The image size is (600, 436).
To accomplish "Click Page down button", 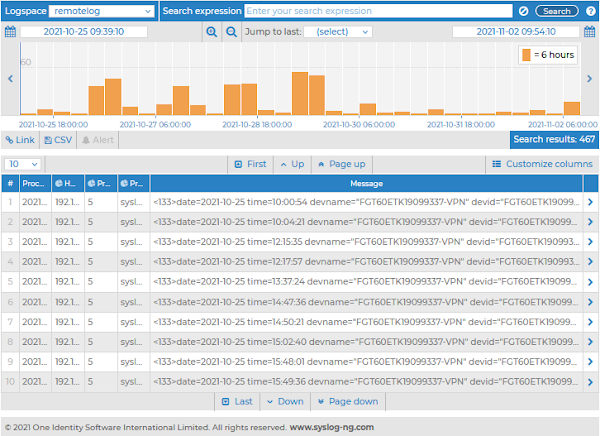I will pyautogui.click(x=348, y=402).
